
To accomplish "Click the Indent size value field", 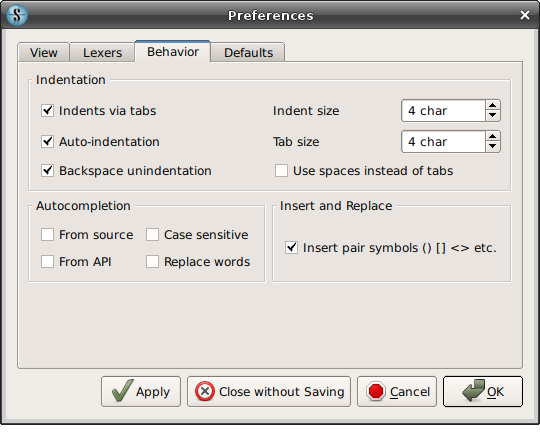I will pyautogui.click(x=444, y=111).
